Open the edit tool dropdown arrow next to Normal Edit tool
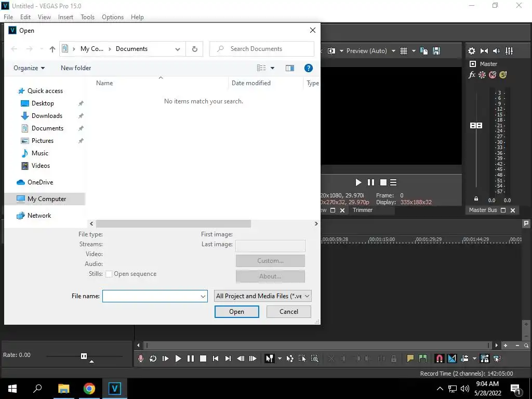 pos(280,358)
